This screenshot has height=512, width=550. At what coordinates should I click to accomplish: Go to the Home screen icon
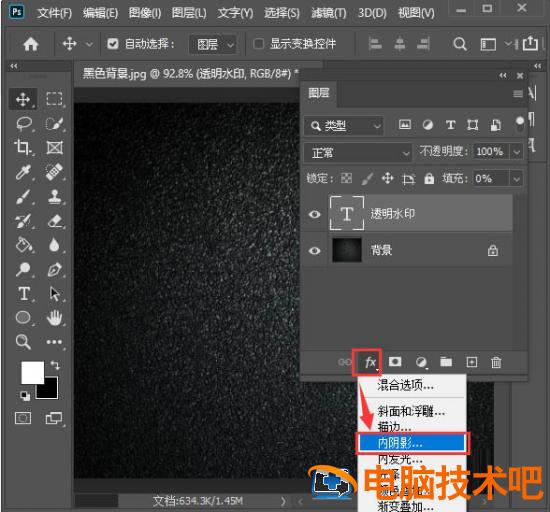(31, 44)
